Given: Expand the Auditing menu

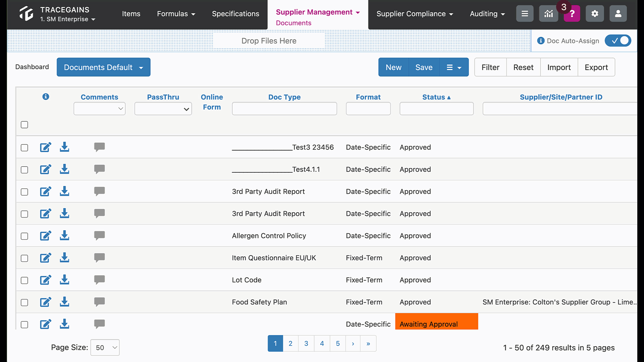Looking at the screenshot, I should coord(487,14).
